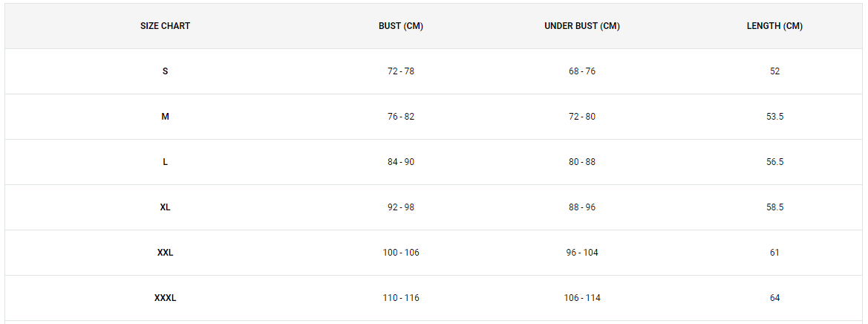Click the 76 - 82 bust cell
This screenshot has height=324, width=868.
pos(401,117)
